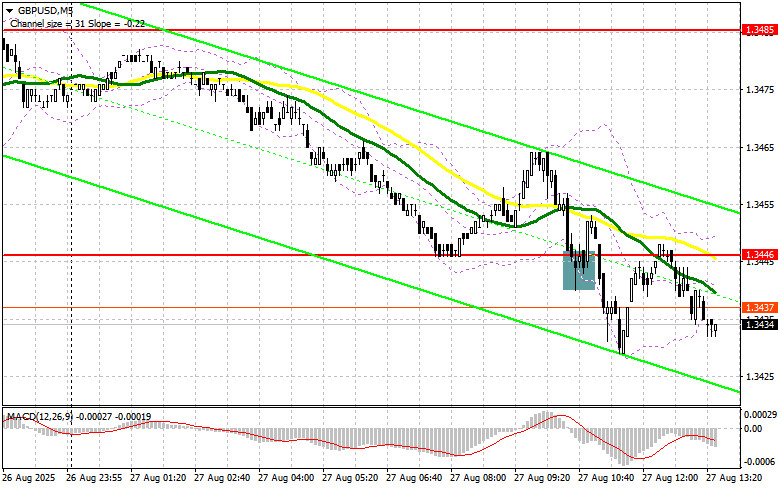Click the 27 Aug 13:20 time label
This screenshot has width=781, height=489.
(x=734, y=478)
